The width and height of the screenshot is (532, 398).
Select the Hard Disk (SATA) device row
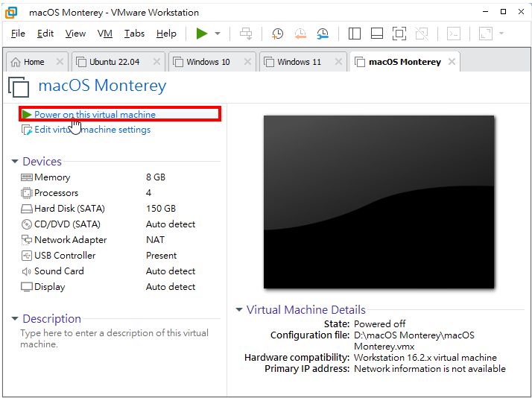point(121,209)
